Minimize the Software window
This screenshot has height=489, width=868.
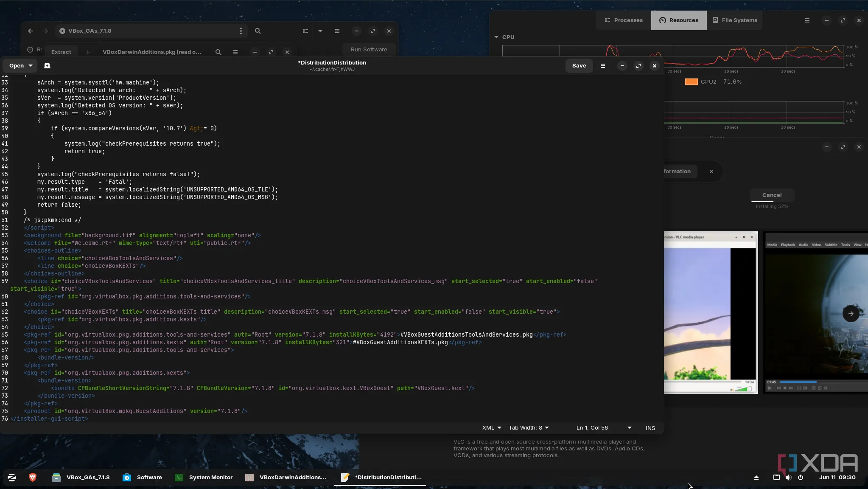tap(826, 147)
